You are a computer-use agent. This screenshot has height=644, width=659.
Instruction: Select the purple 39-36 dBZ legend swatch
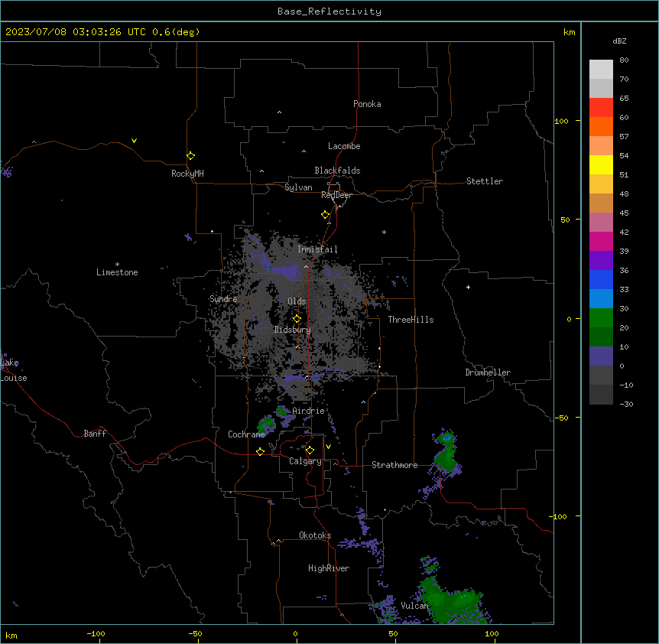pos(601,261)
